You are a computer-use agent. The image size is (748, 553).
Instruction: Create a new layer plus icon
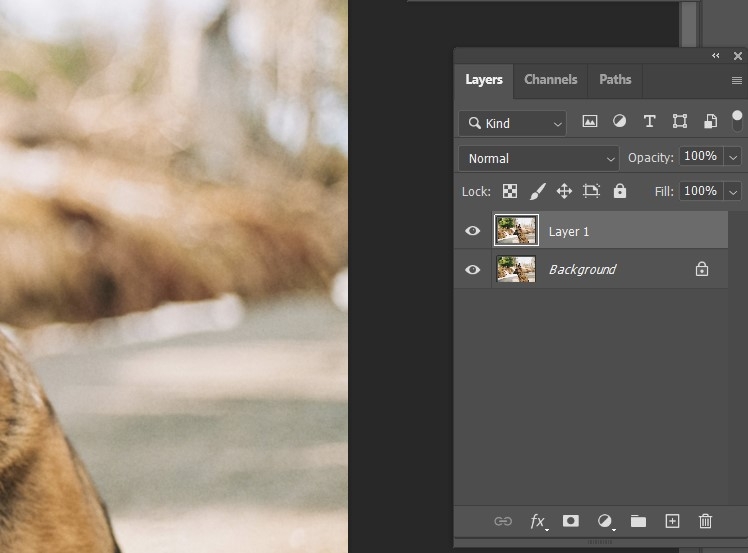point(672,521)
